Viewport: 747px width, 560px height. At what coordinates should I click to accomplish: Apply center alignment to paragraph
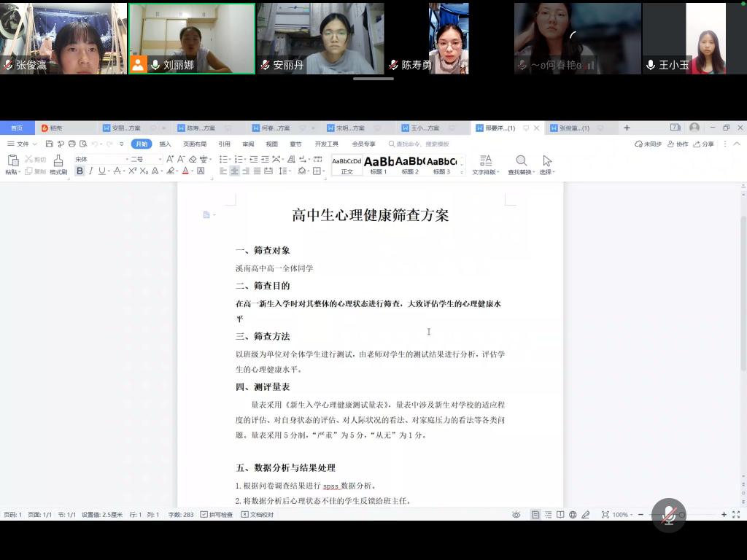(x=234, y=171)
